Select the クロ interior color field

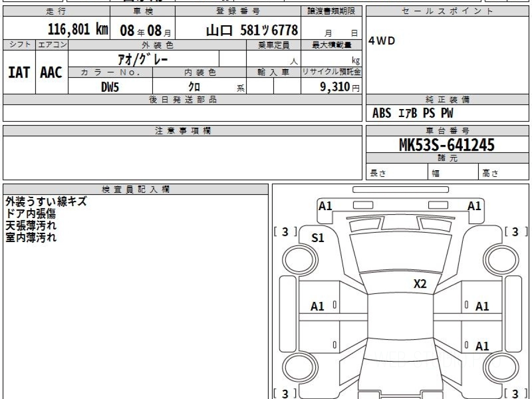[x=194, y=87]
